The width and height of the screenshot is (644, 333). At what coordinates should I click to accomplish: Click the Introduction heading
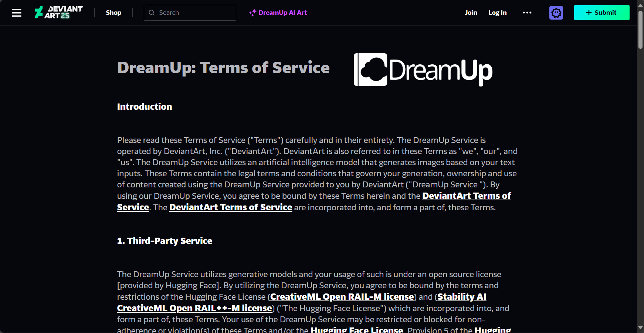(145, 107)
